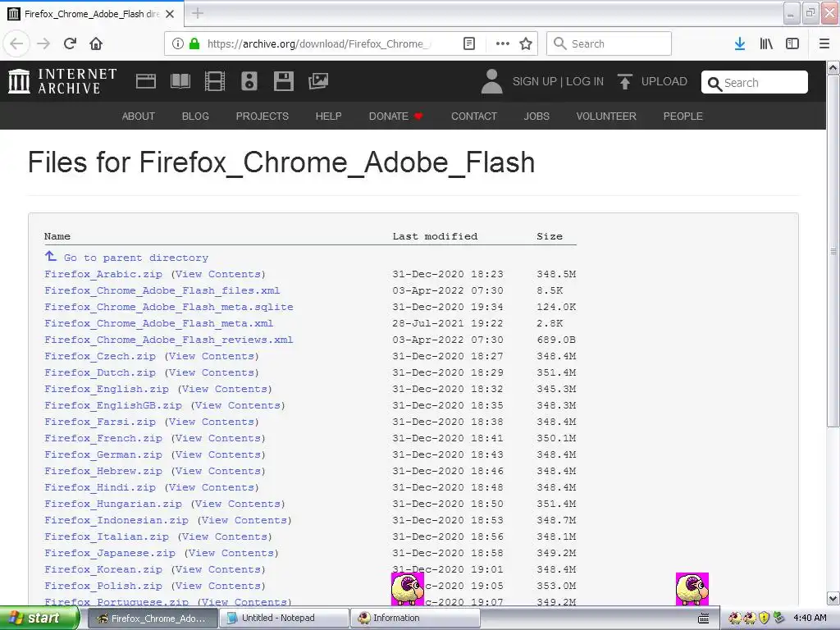Image resolution: width=840 pixels, height=630 pixels.
Task: Open Firefox library icon
Action: (766, 44)
